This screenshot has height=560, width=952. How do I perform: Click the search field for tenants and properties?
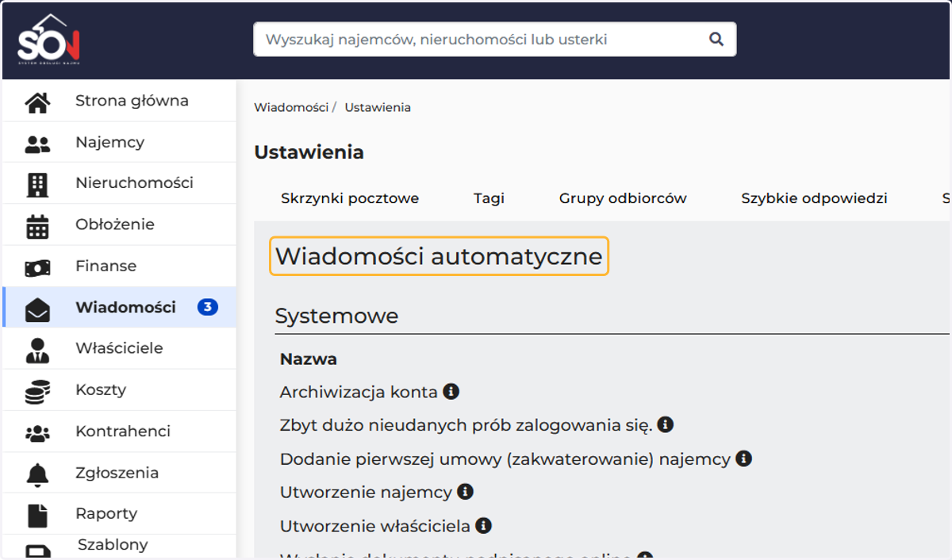point(494,39)
